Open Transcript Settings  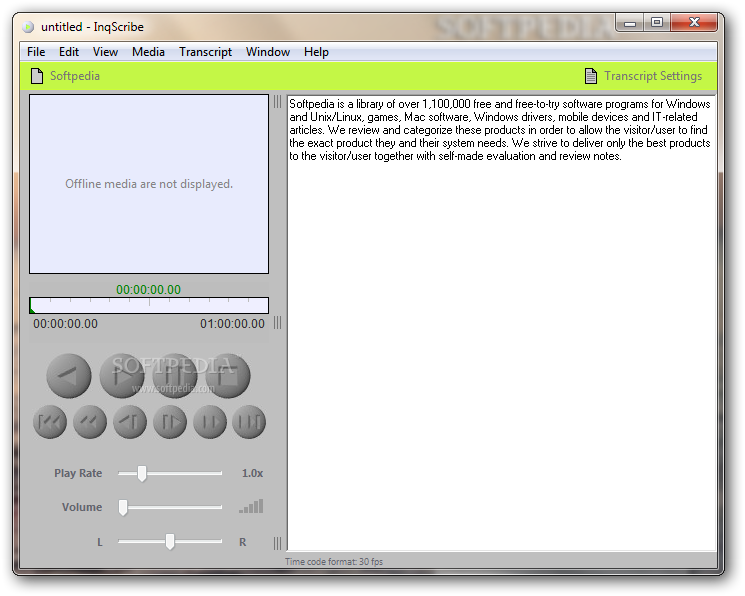[x=653, y=76]
